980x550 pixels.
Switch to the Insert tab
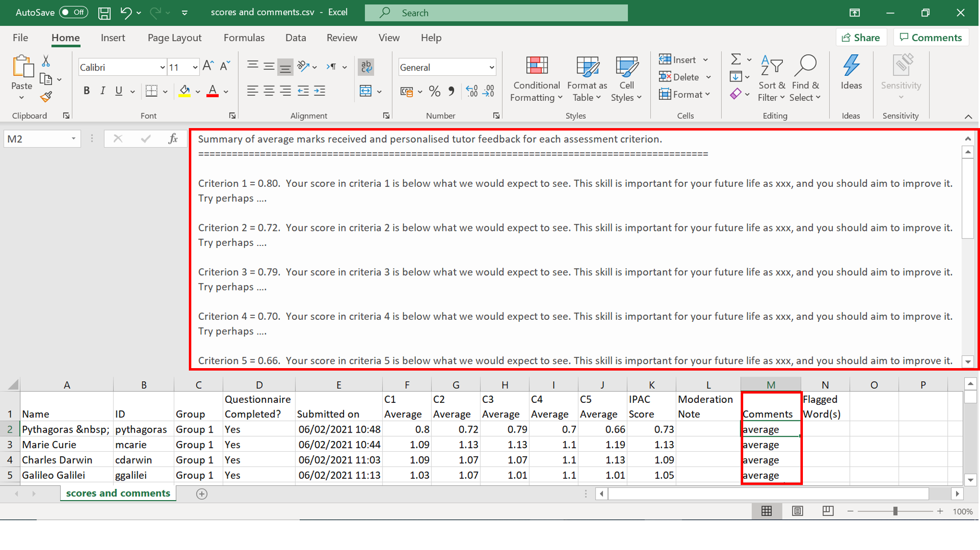click(x=113, y=38)
